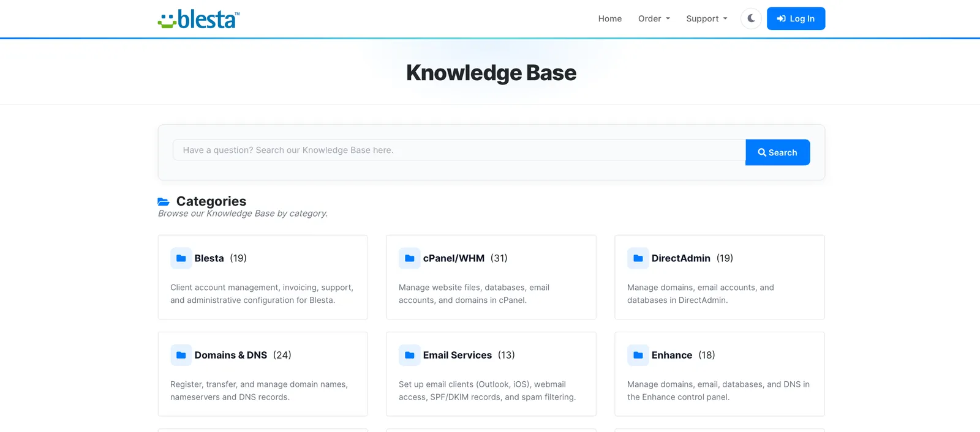Click the Knowledge Base page title
The width and height of the screenshot is (980, 432).
491,73
